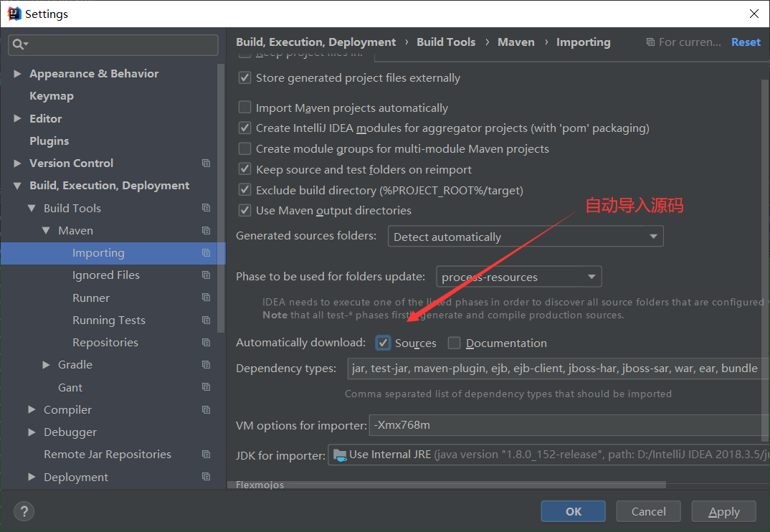Open Runner settings page
770x532 pixels.
coord(91,298)
